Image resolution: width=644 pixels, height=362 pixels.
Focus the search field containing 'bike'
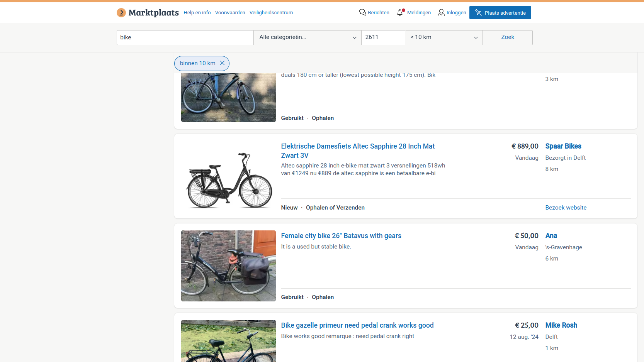click(x=185, y=37)
